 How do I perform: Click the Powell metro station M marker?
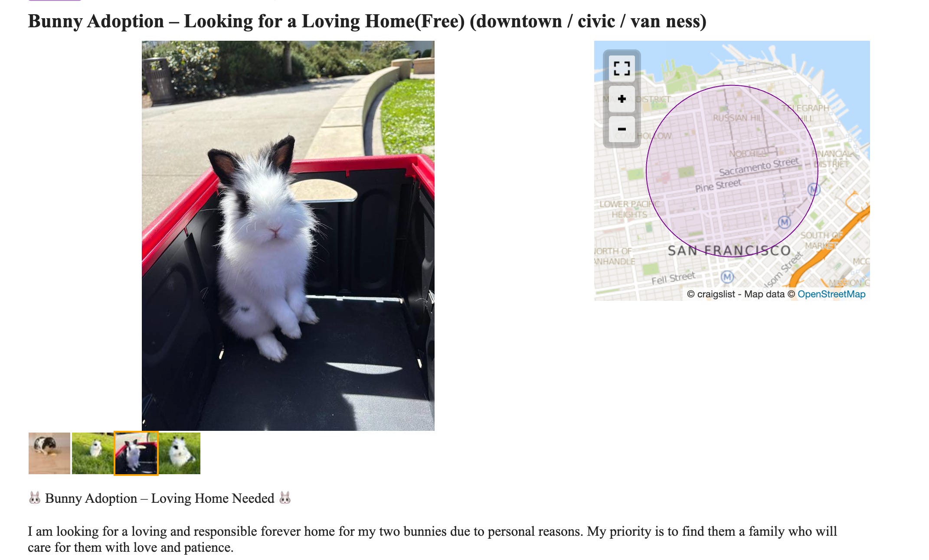(784, 222)
